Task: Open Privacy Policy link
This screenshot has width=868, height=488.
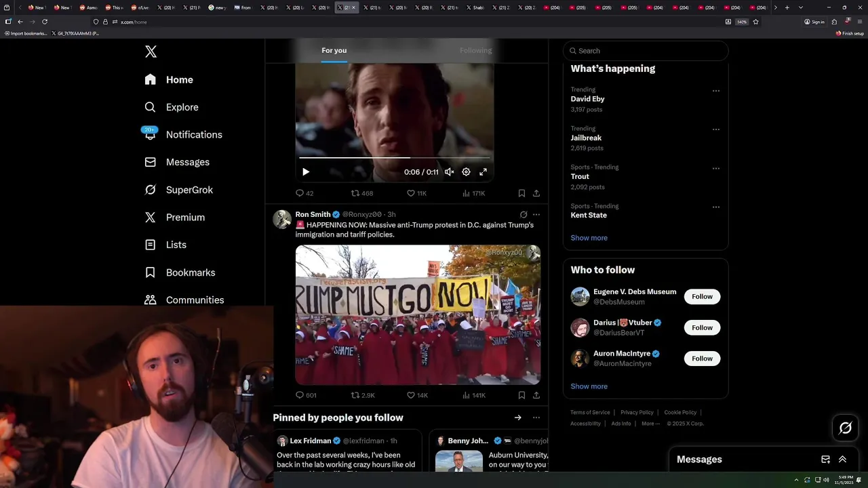Action: [x=637, y=412]
